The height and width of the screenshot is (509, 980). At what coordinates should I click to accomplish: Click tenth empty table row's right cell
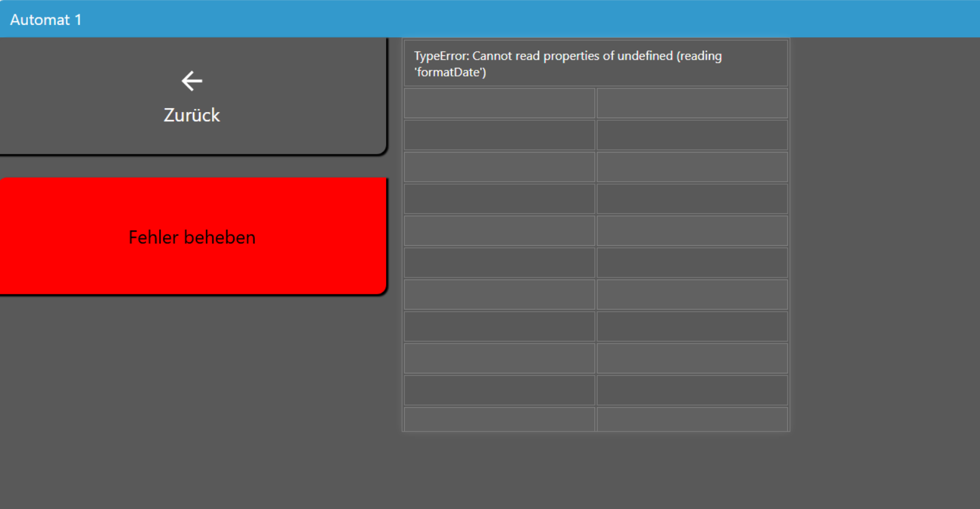click(691, 390)
